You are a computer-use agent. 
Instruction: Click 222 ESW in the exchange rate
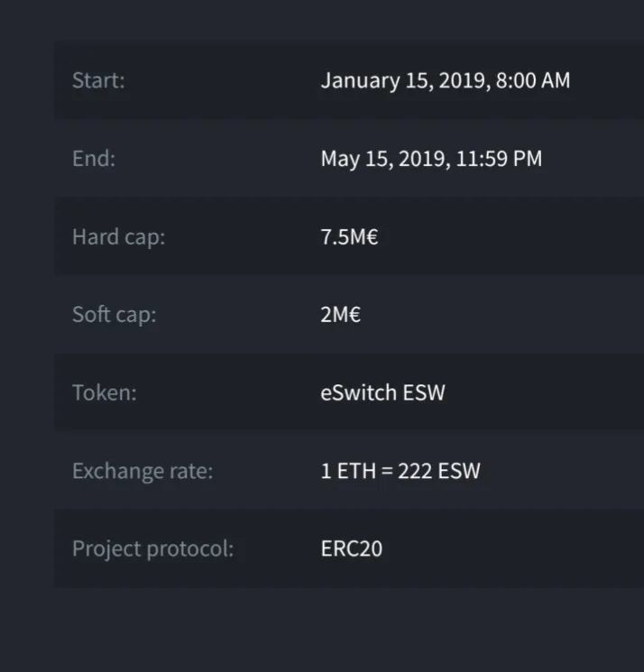[439, 471]
